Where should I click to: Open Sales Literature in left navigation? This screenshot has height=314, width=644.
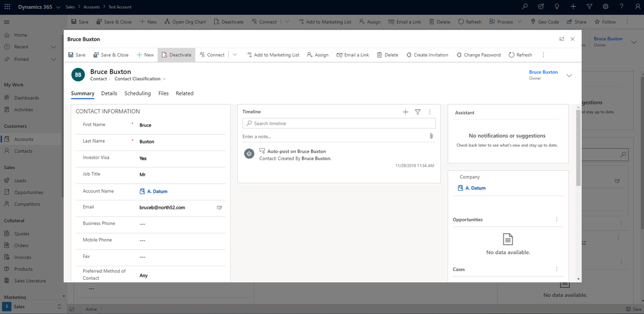[x=31, y=281]
